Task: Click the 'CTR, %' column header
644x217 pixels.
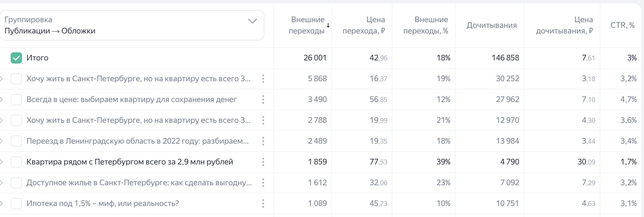Action: (622, 25)
